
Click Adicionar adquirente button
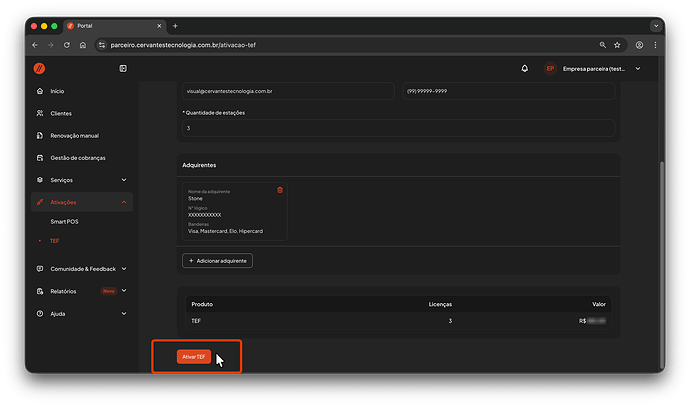[218, 260]
